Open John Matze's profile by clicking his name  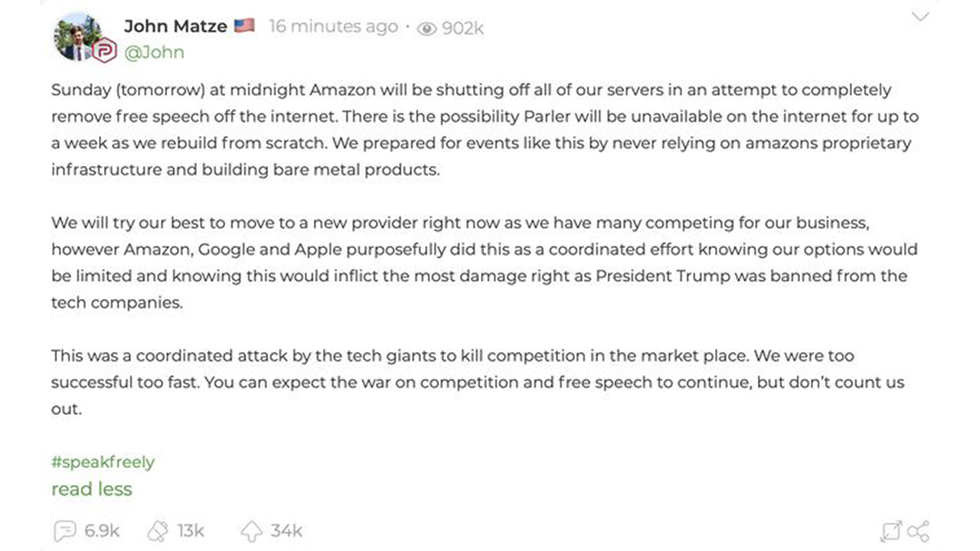(x=175, y=25)
